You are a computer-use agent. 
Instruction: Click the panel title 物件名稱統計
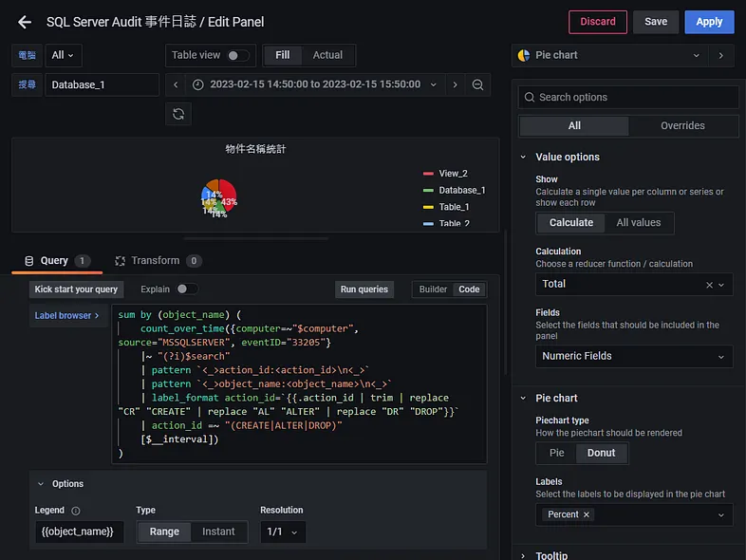[255, 149]
